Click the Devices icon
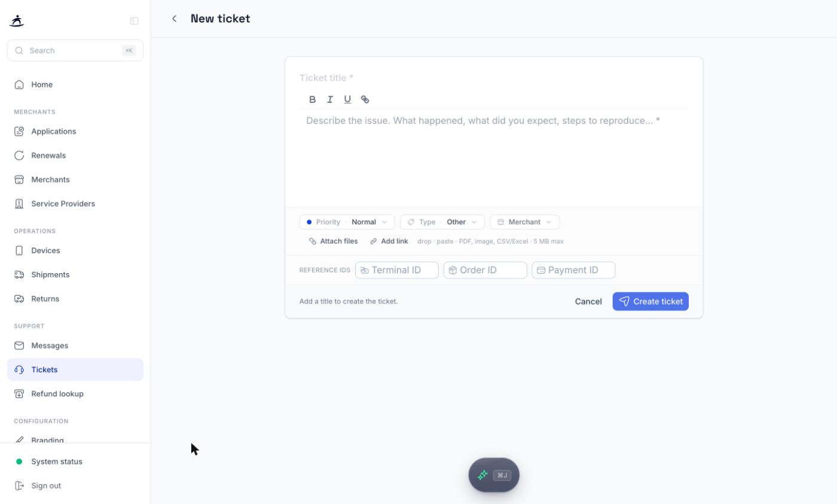 (19, 251)
